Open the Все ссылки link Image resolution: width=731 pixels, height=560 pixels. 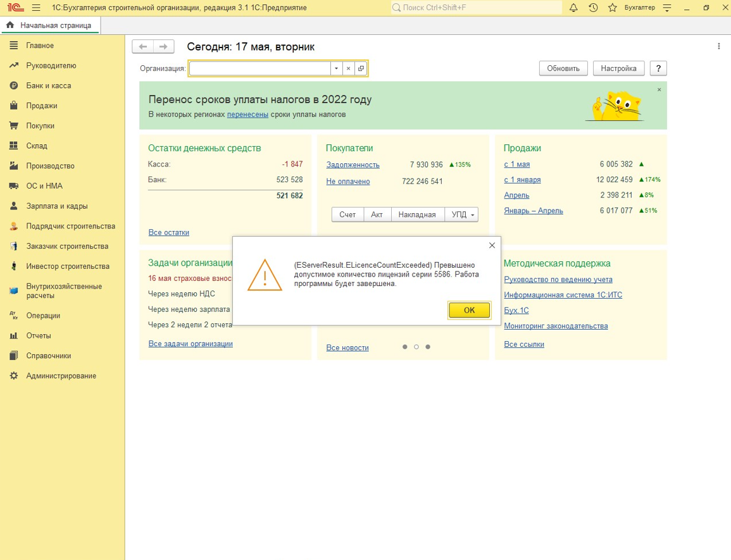tap(524, 344)
